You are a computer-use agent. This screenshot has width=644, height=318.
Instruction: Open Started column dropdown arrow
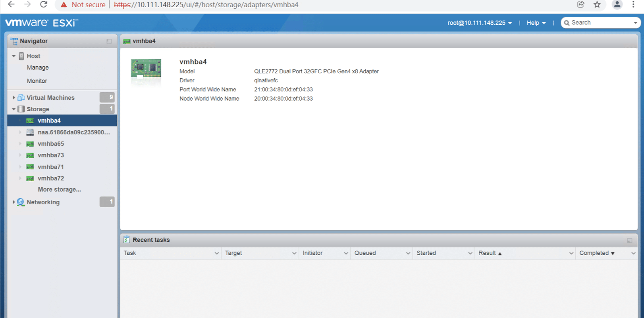470,253
